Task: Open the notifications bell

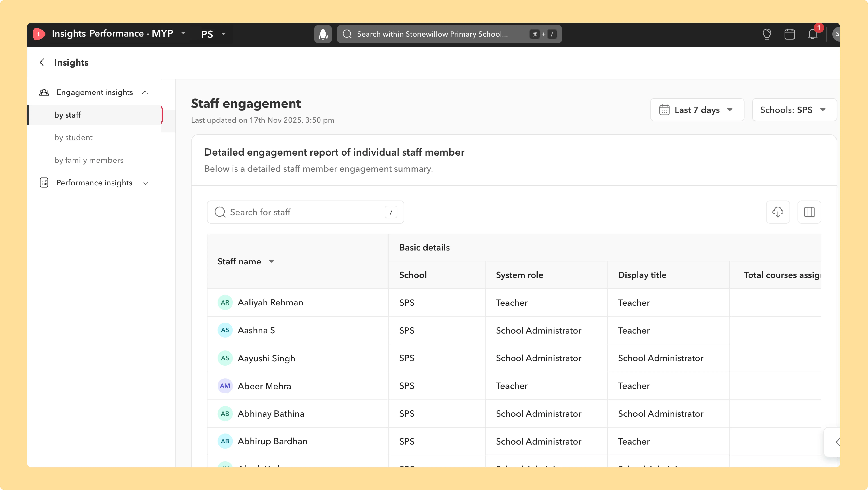Action: pos(812,34)
